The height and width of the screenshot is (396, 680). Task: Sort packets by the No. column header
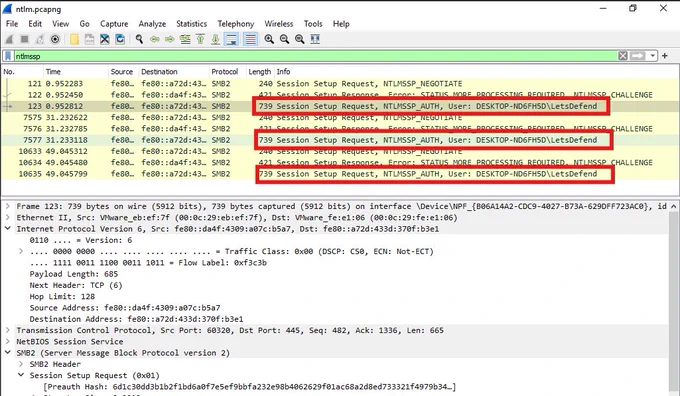22,72
